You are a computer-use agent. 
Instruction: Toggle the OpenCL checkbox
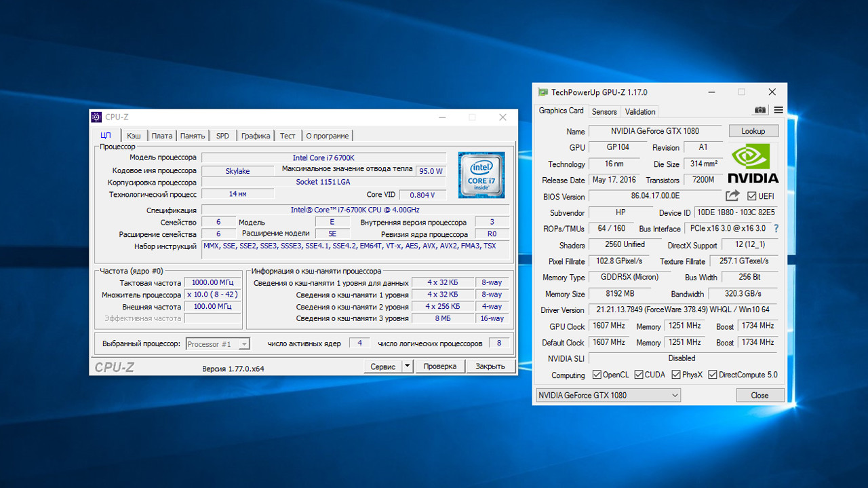[x=597, y=375]
